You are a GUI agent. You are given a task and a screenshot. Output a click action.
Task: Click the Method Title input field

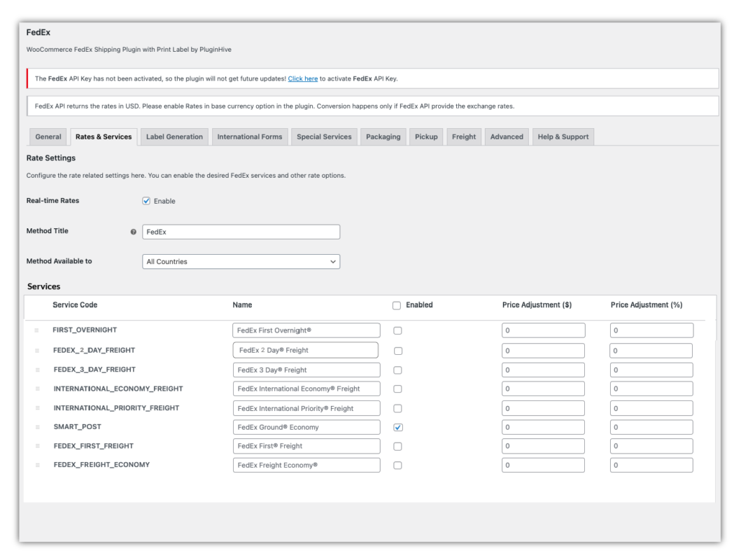pos(241,232)
